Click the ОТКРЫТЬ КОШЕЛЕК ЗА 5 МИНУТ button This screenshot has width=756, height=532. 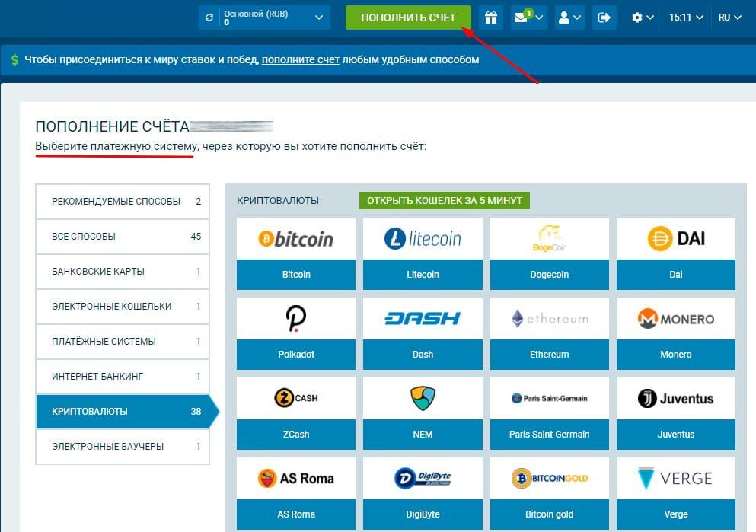point(445,201)
